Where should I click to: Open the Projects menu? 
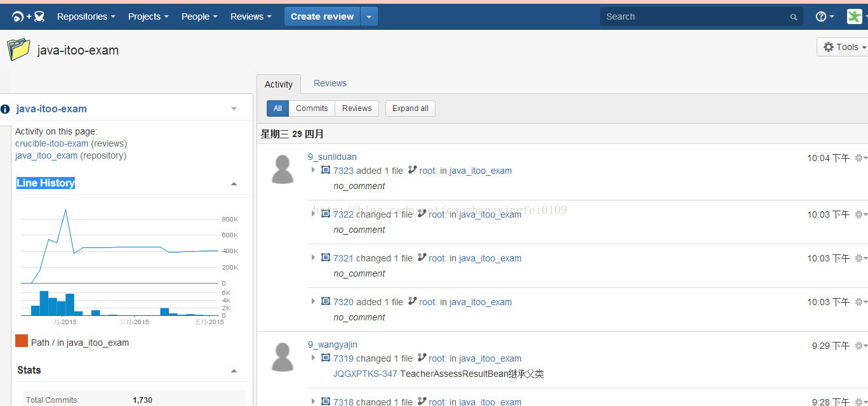[149, 16]
